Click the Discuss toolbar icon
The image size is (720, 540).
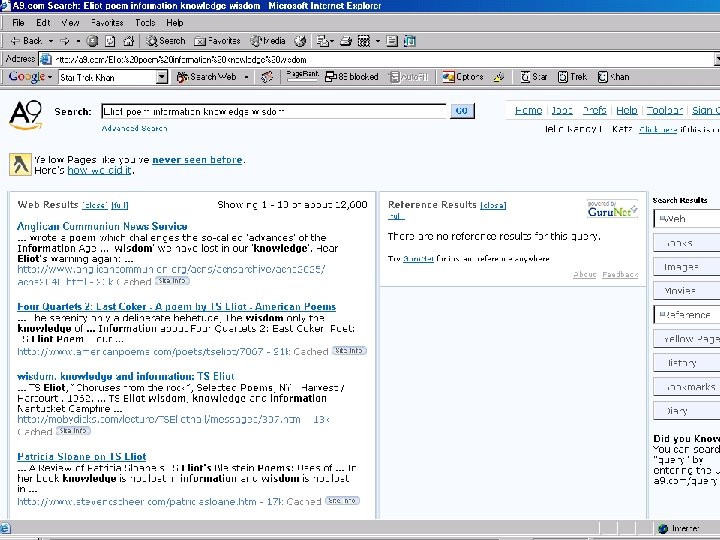392,41
